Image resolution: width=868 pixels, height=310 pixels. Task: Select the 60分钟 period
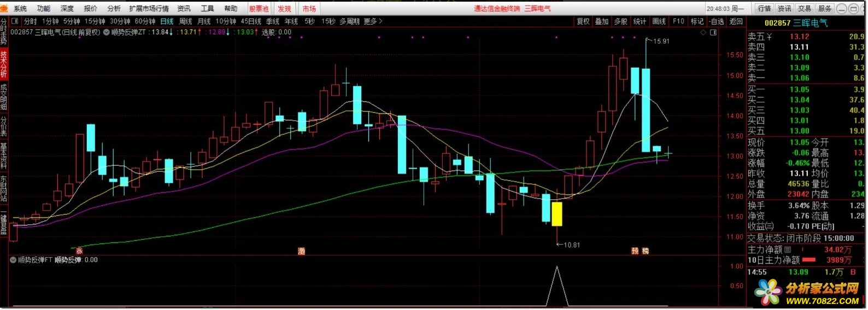[145, 21]
